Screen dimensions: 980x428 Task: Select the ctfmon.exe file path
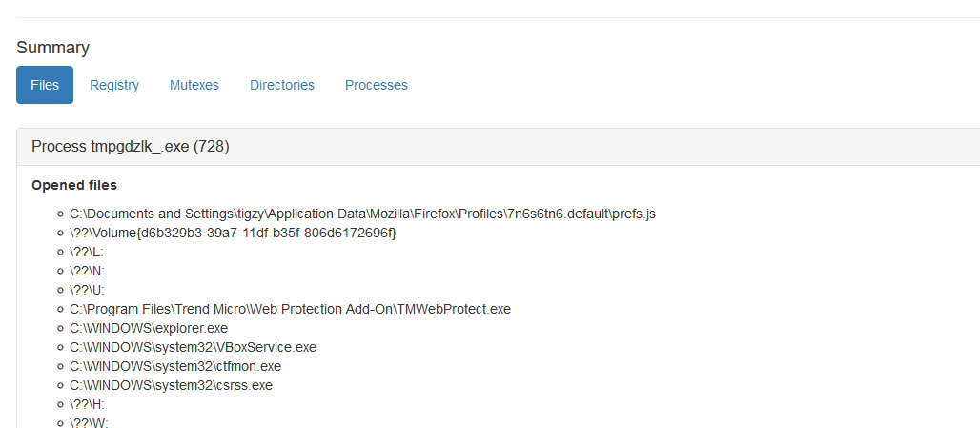[175, 366]
